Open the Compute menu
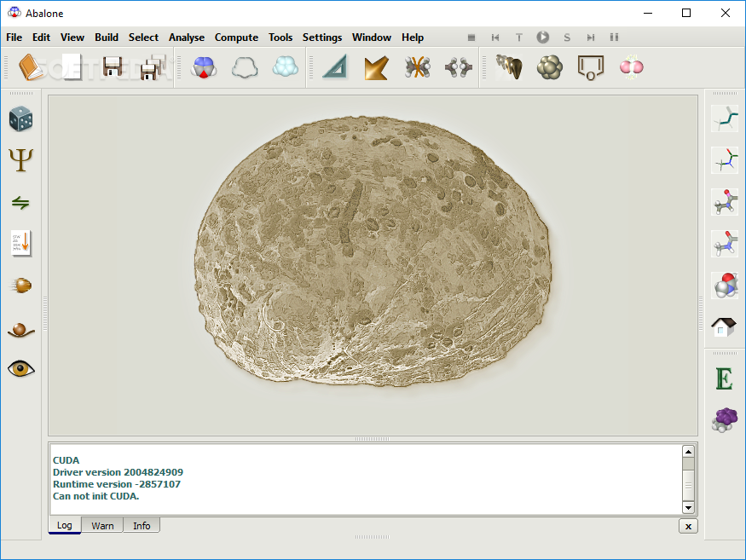Viewport: 746px width, 560px height. pyautogui.click(x=236, y=38)
